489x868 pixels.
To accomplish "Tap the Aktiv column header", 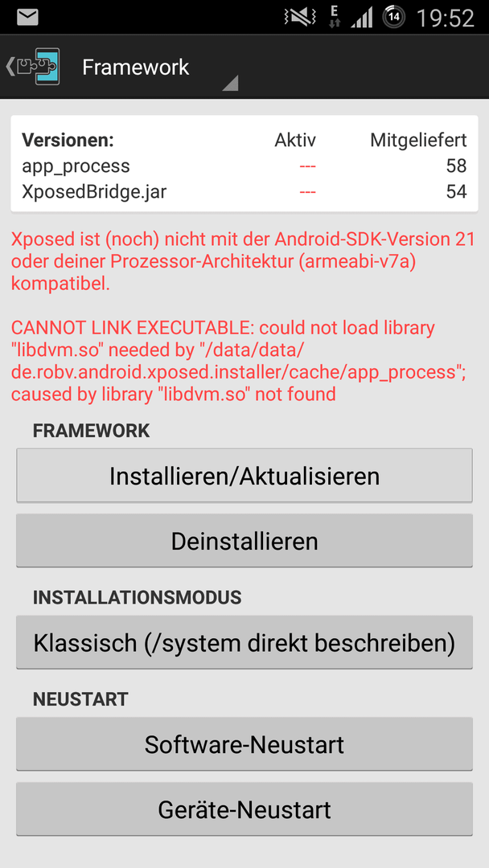I will click(x=295, y=141).
